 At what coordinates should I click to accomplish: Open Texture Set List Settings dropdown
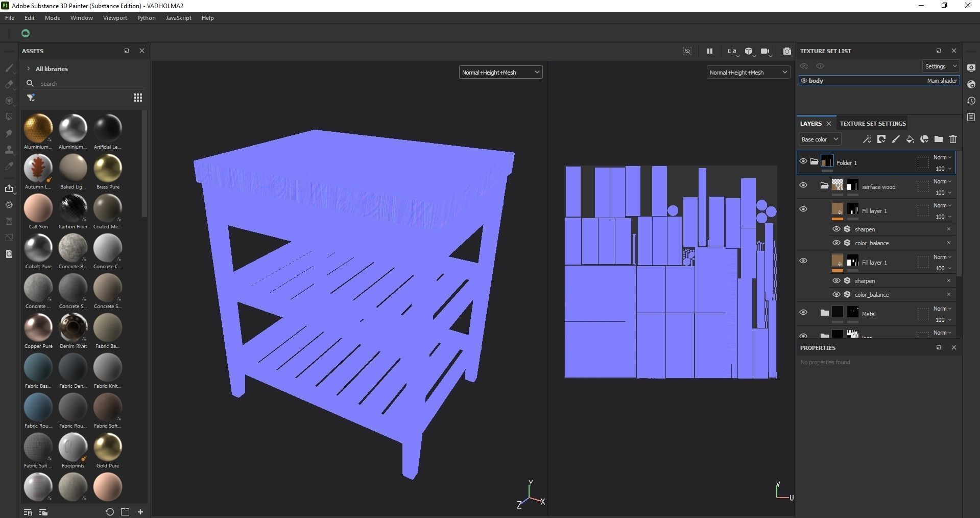(941, 66)
